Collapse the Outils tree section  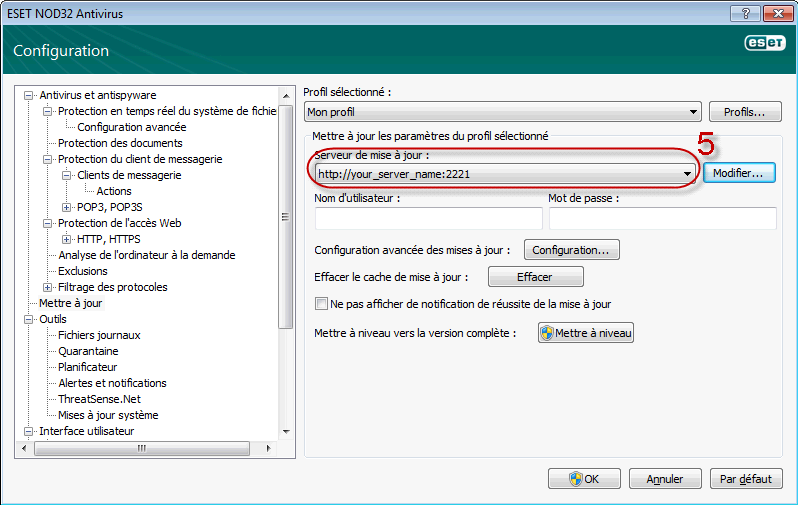29,319
